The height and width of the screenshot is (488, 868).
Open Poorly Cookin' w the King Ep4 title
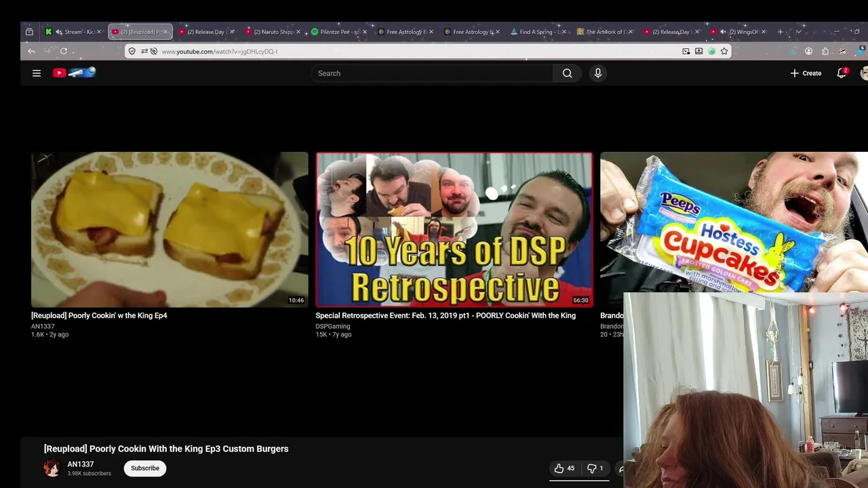pos(99,315)
